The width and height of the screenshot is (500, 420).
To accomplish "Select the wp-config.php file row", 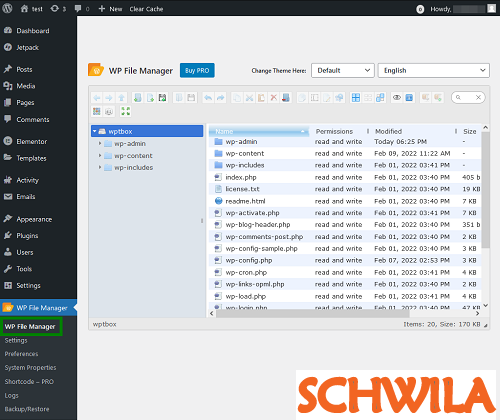I will pyautogui.click(x=345, y=260).
